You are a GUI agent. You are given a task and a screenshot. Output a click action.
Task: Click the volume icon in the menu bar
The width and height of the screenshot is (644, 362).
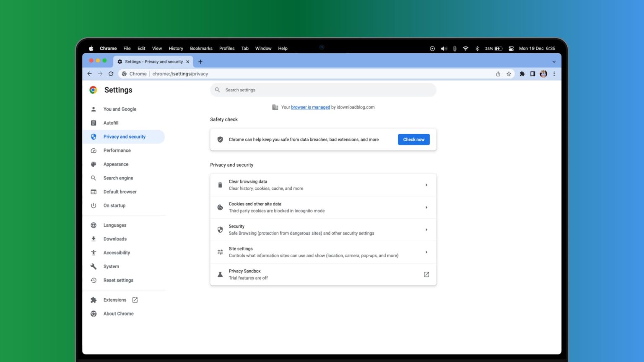pos(444,49)
